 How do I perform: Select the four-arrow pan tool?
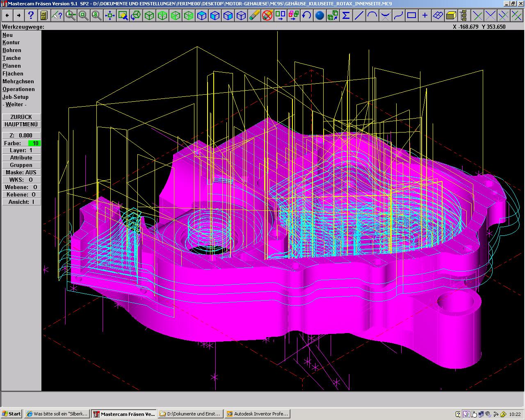click(110, 16)
